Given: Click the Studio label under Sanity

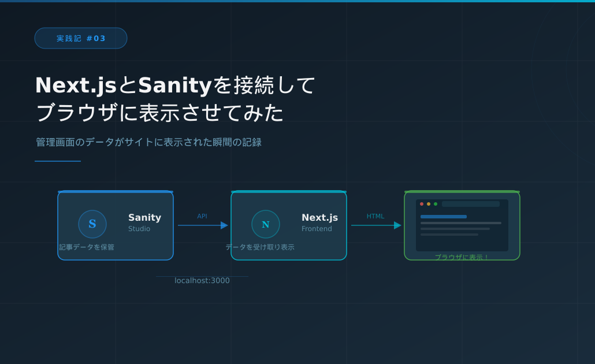Looking at the screenshot, I should 139,229.
